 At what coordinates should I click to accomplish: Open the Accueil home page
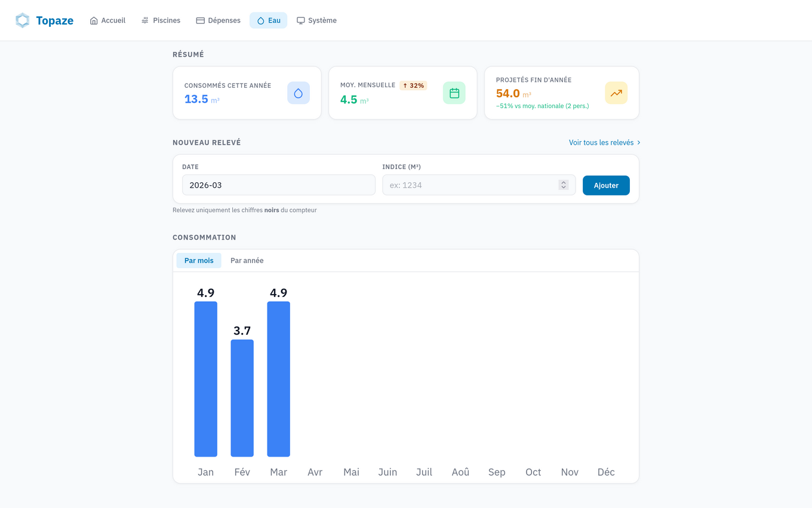pyautogui.click(x=107, y=20)
